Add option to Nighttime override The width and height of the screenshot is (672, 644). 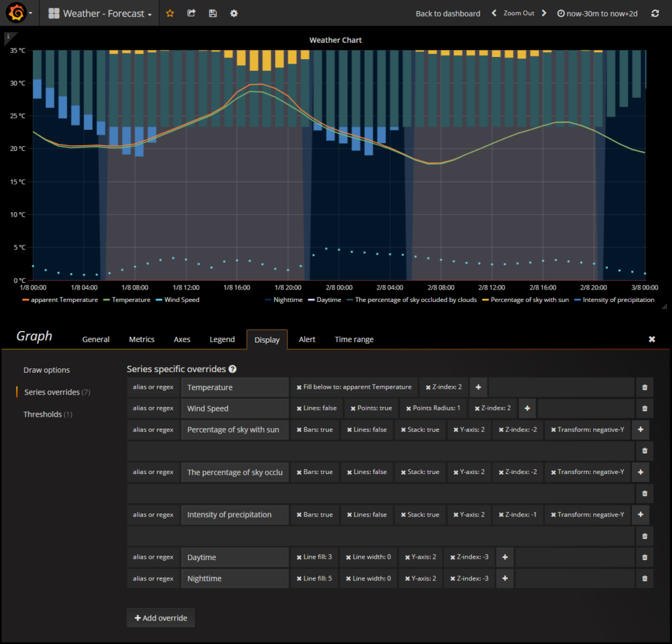pos(505,578)
